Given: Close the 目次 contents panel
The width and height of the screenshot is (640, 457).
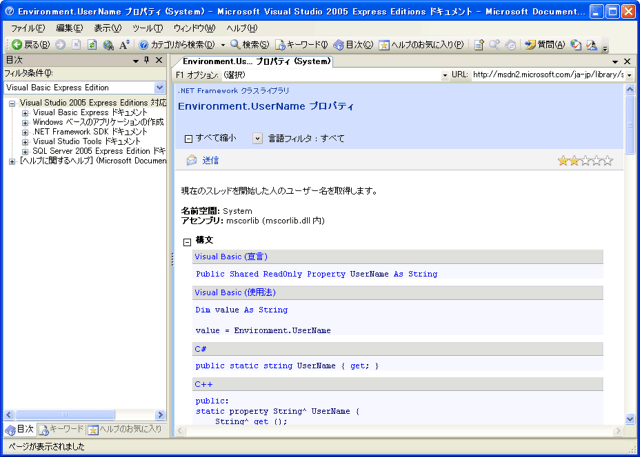Looking at the screenshot, I should point(159,60).
